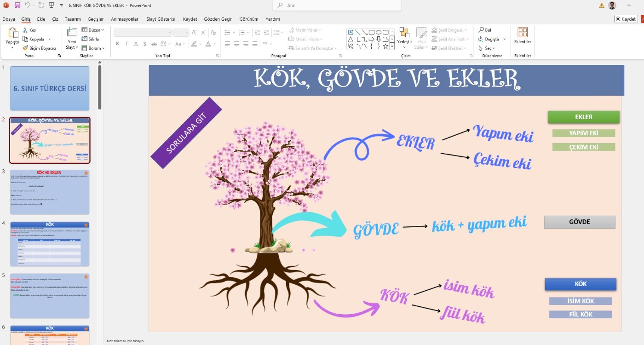The height and width of the screenshot is (345, 644).
Task: Click the Bul (find) magnifier
Action: pyautogui.click(x=481, y=30)
